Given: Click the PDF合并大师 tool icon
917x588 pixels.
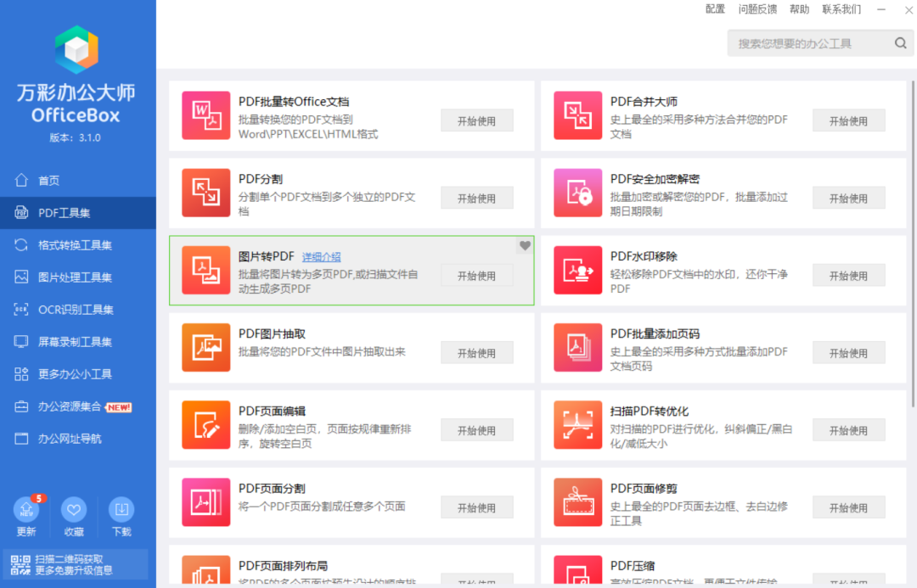Looking at the screenshot, I should point(578,115).
